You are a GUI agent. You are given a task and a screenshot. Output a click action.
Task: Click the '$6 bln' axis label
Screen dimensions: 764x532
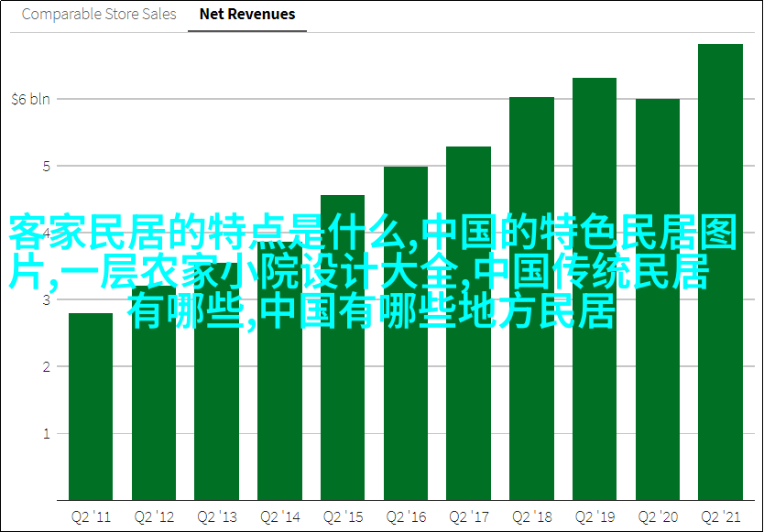coord(31,99)
